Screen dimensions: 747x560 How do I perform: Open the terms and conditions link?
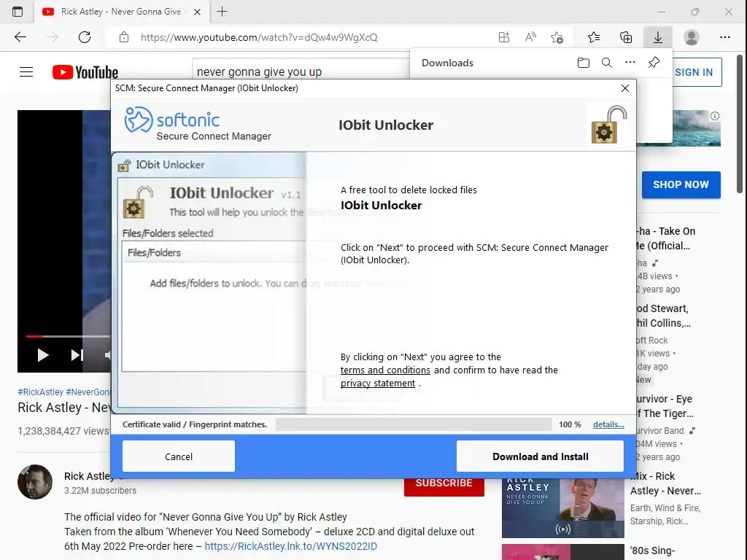(x=385, y=370)
